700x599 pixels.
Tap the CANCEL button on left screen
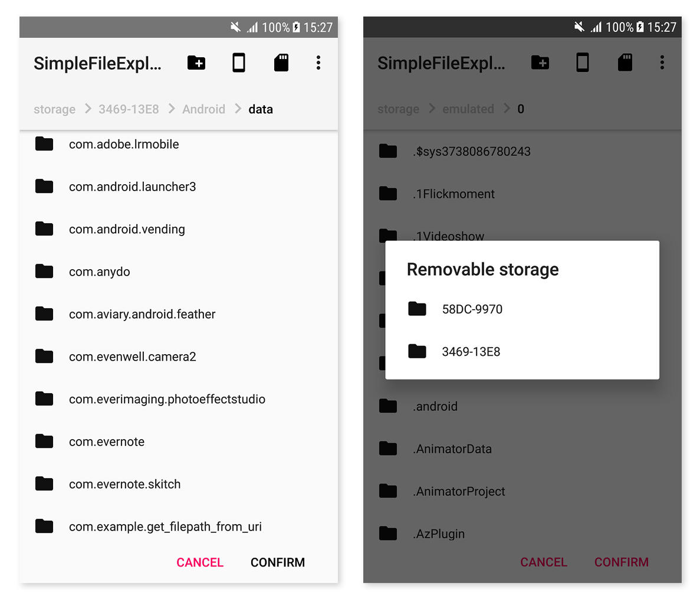tap(200, 562)
